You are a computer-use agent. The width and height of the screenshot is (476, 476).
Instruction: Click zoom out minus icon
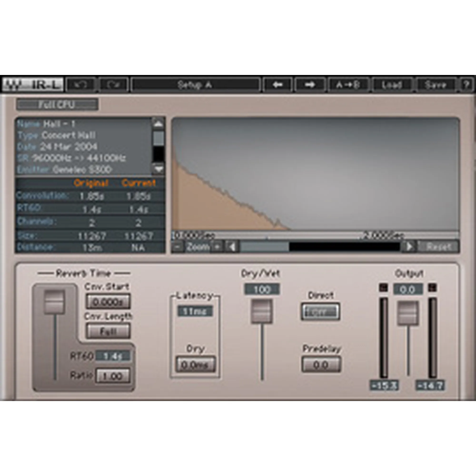click(x=178, y=246)
